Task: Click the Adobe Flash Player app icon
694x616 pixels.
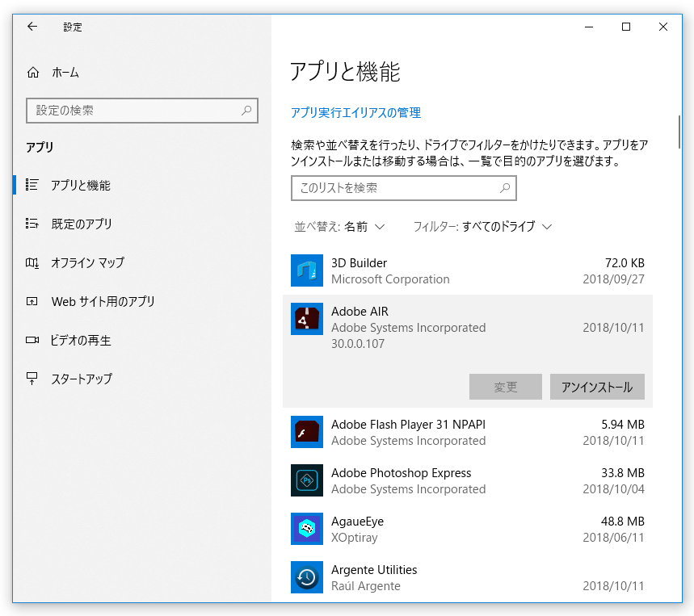Action: click(x=307, y=432)
